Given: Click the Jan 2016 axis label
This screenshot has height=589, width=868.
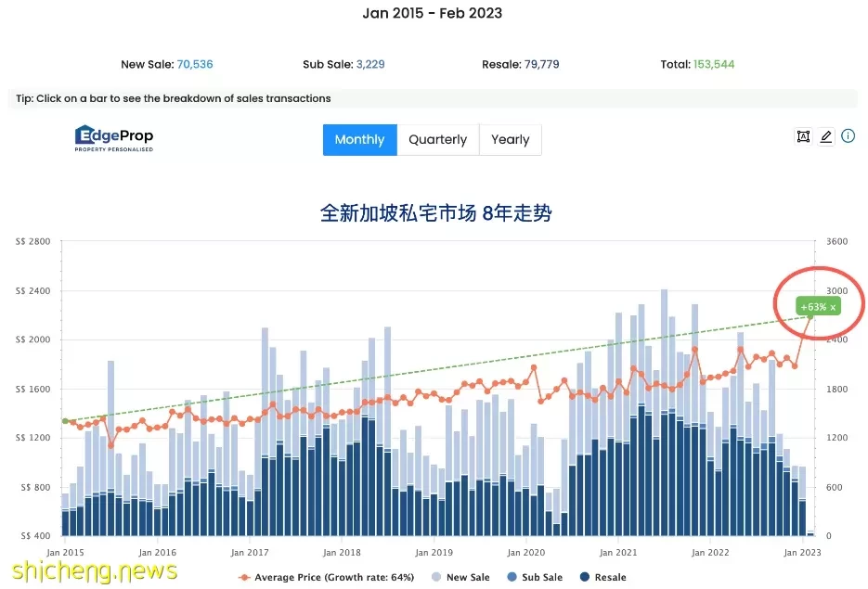Looking at the screenshot, I should coord(157,553).
